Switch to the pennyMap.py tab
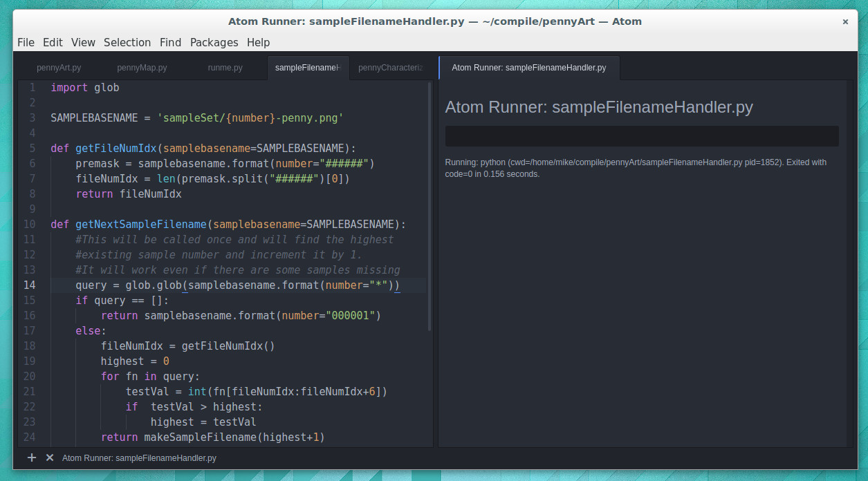 pyautogui.click(x=142, y=68)
